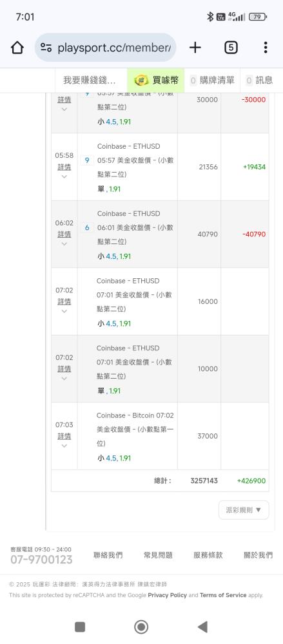The width and height of the screenshot is (283, 644).
Task: Tap the coin icon beside 買噱幣
Action: pos(141,80)
